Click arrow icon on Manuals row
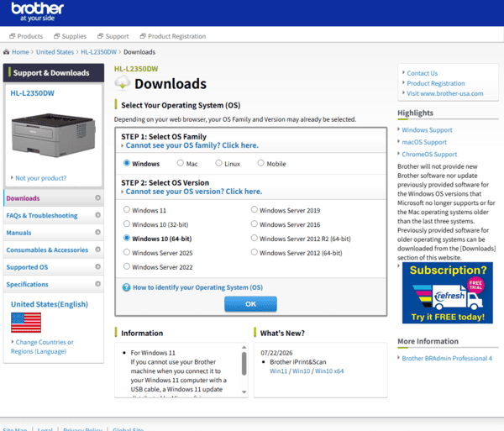504x431 pixels. tap(97, 232)
